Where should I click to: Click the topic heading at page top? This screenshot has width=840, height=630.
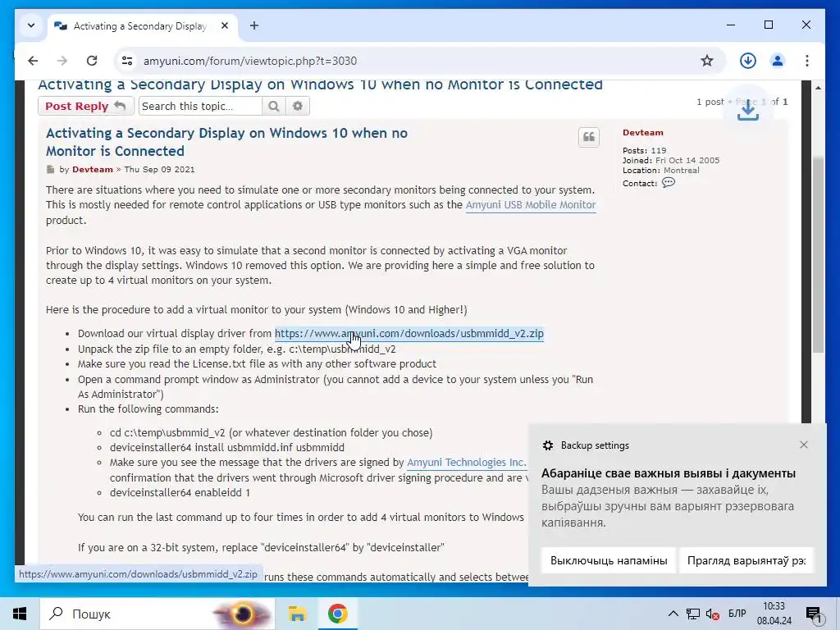(x=321, y=84)
